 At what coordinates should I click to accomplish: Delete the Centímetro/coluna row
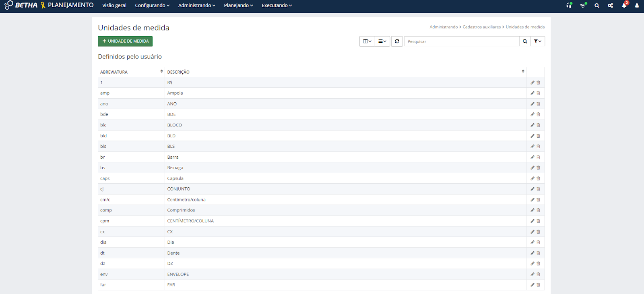tap(539, 200)
